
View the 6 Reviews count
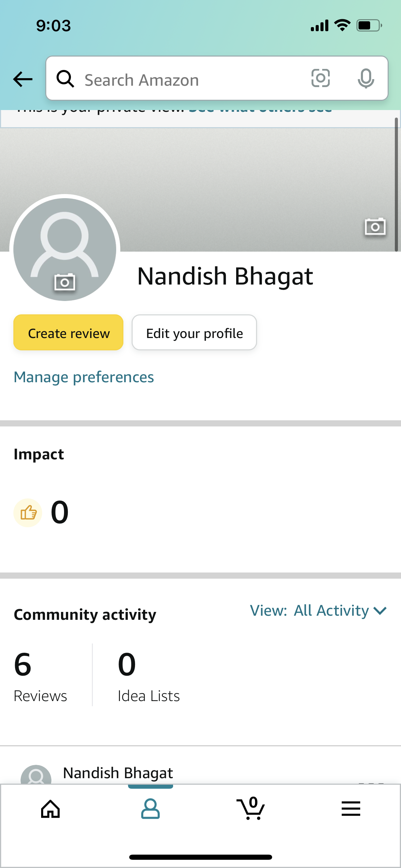coord(40,677)
